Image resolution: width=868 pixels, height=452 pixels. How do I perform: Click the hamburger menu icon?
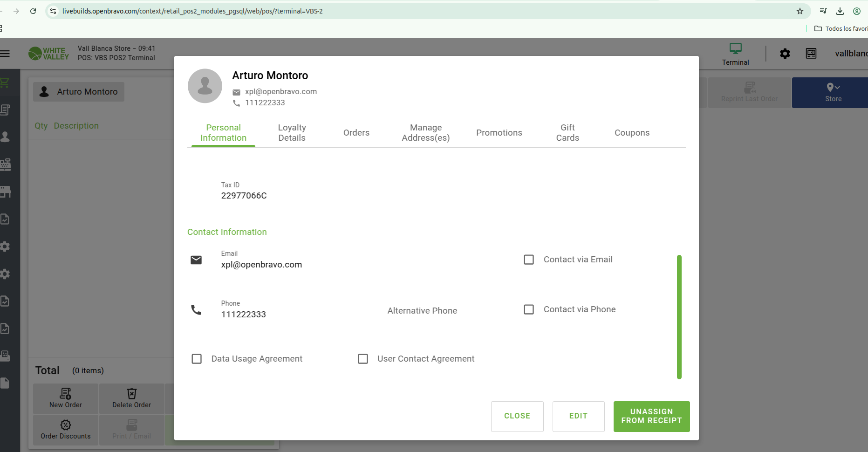[5, 54]
